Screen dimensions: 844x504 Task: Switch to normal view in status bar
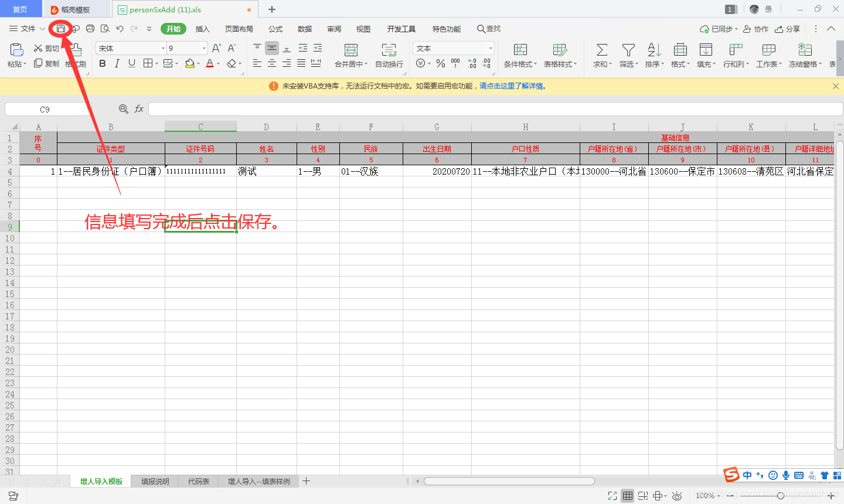(x=628, y=496)
